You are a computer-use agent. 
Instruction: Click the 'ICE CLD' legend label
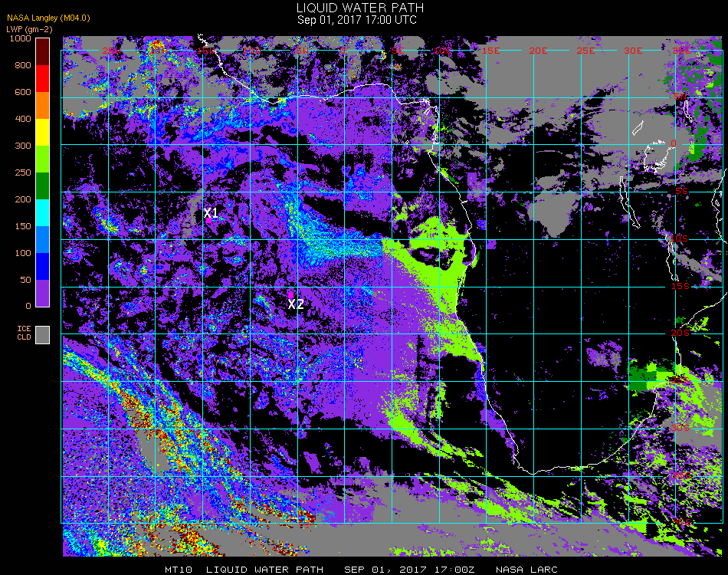pos(24,333)
